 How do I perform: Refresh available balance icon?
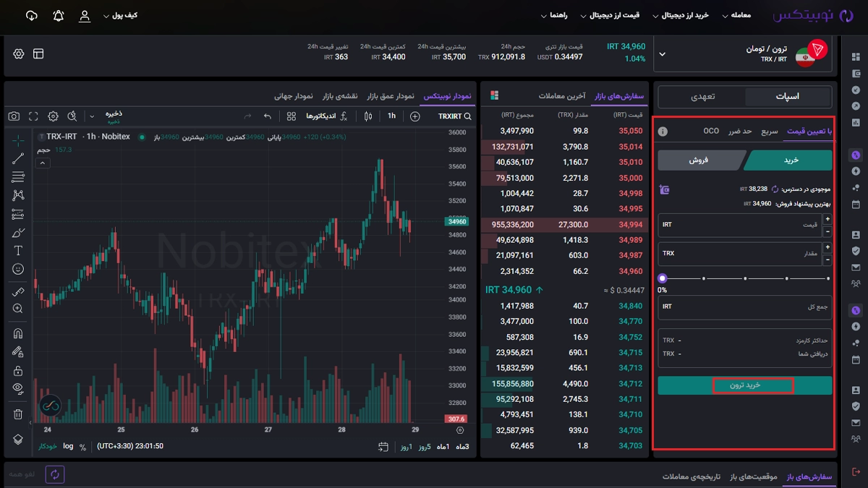[775, 189]
